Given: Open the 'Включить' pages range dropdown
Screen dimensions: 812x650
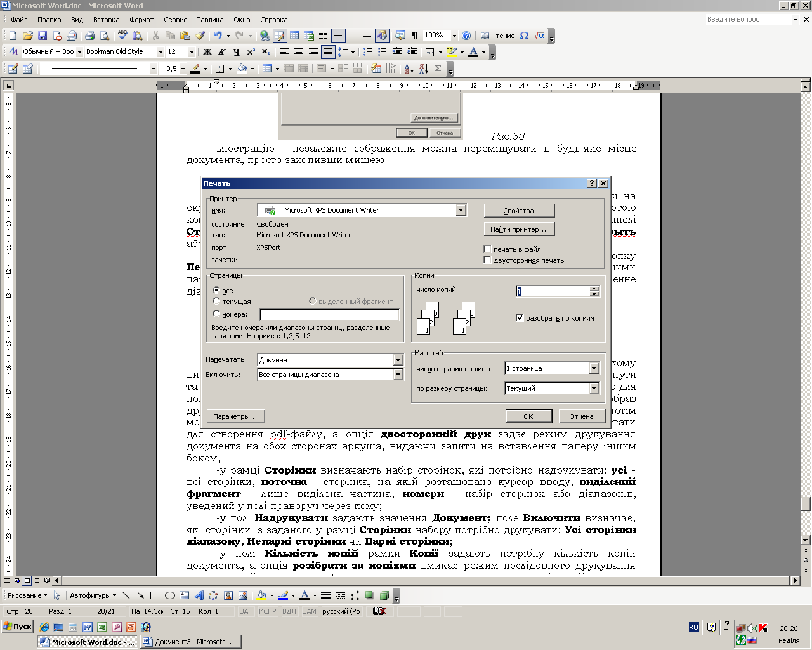Looking at the screenshot, I should coord(398,375).
